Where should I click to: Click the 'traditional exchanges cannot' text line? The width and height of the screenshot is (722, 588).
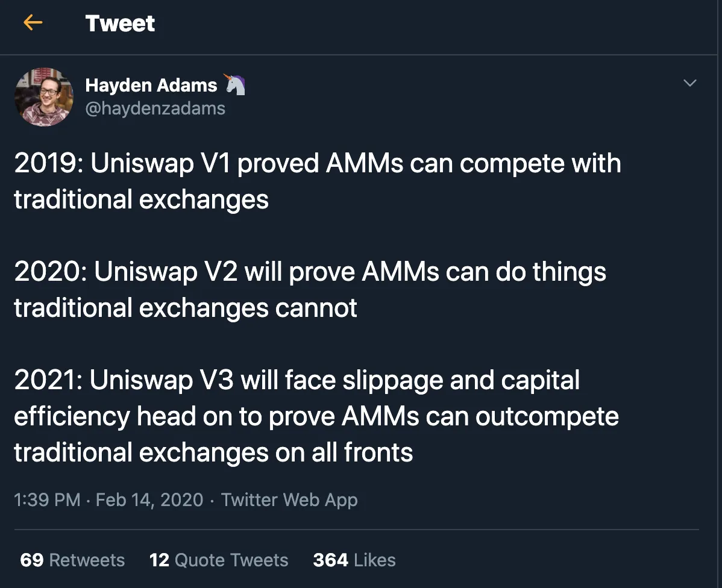(186, 308)
